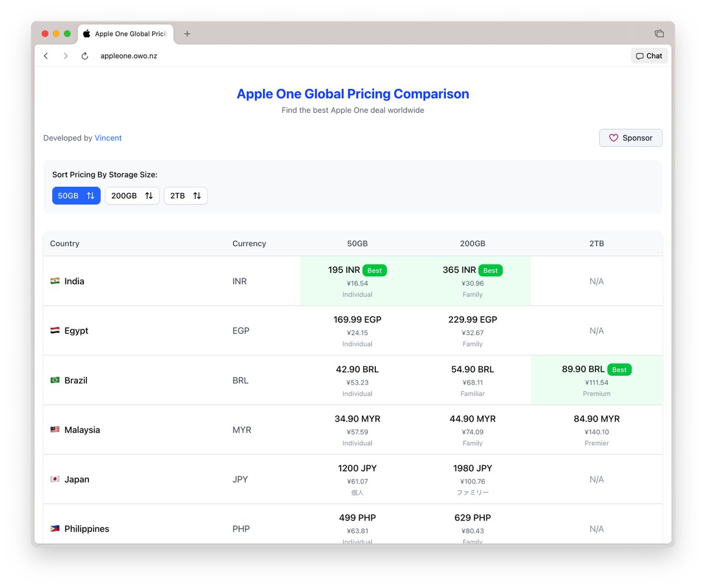Open a new tab with the plus icon
The height and width of the screenshot is (588, 706).
(187, 34)
